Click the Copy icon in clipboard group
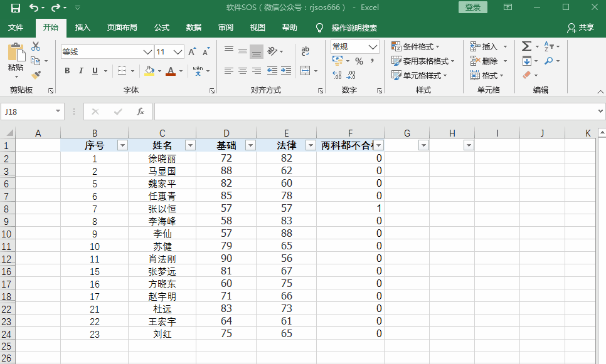This screenshot has height=364, width=606. pyautogui.click(x=36, y=61)
